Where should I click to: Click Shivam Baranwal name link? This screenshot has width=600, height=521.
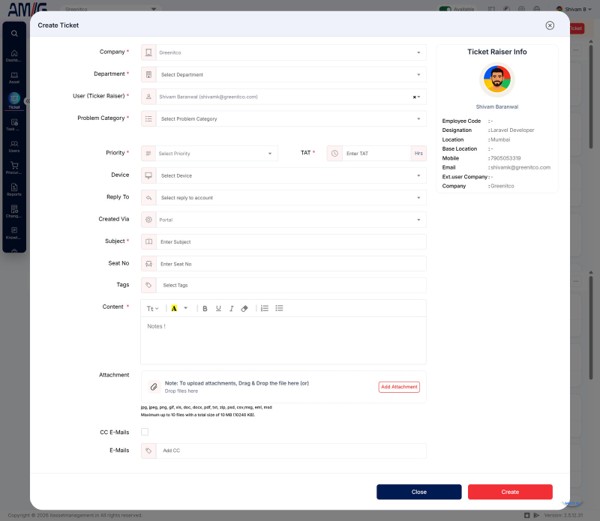click(497, 107)
